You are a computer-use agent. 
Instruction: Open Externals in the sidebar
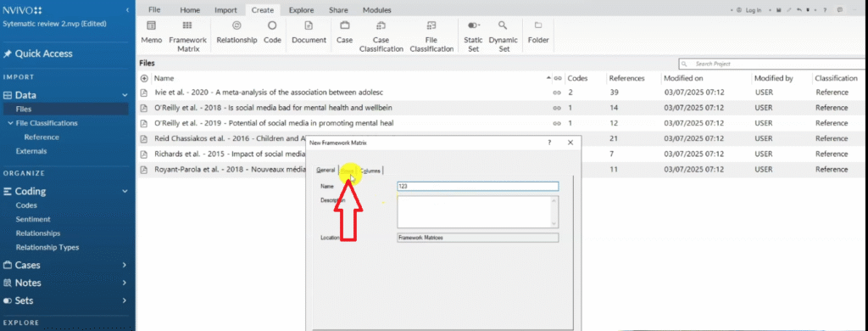click(31, 151)
